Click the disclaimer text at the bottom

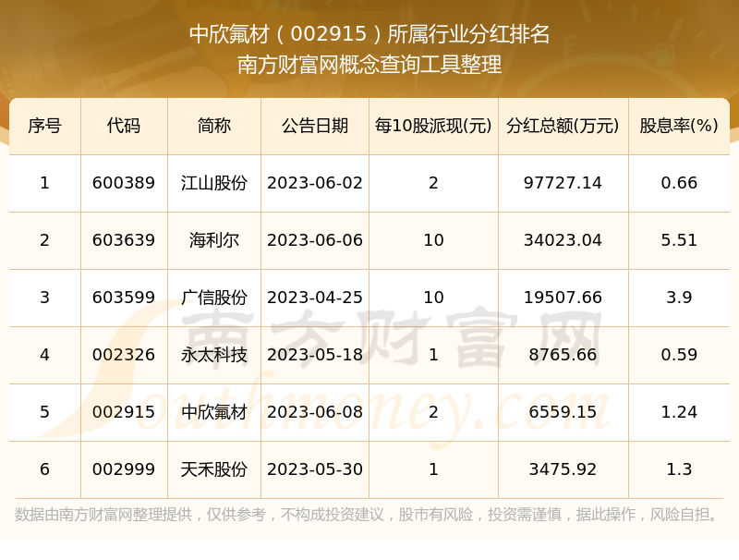tap(366, 515)
